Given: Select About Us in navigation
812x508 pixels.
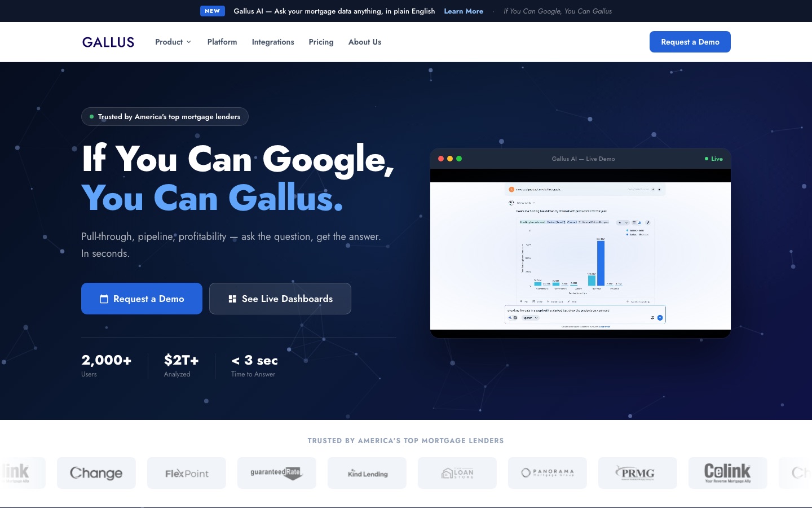Looking at the screenshot, I should (x=365, y=42).
